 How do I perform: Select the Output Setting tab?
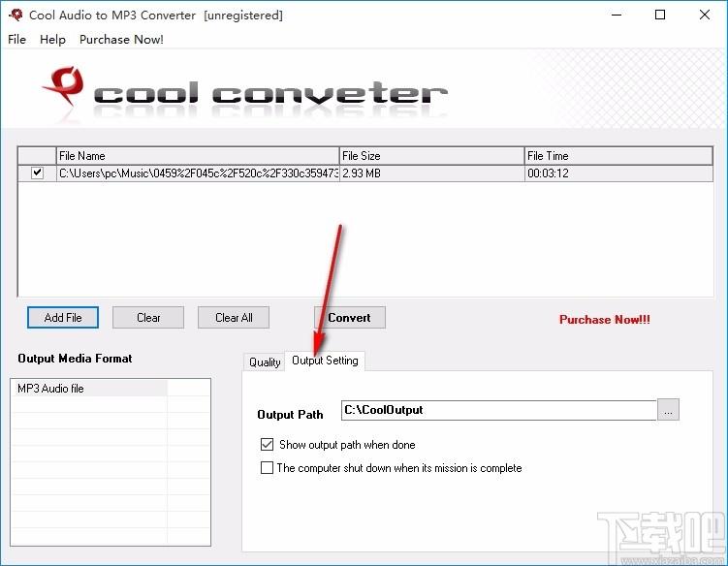coord(325,361)
